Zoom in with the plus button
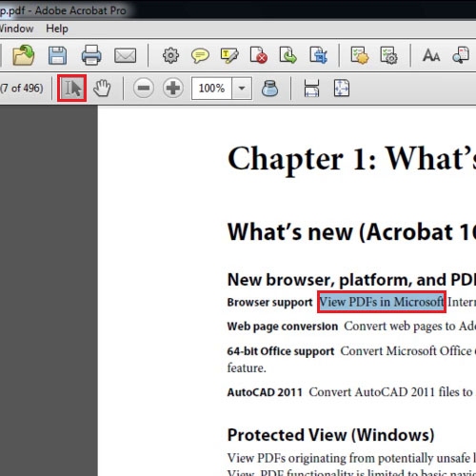 click(x=173, y=88)
